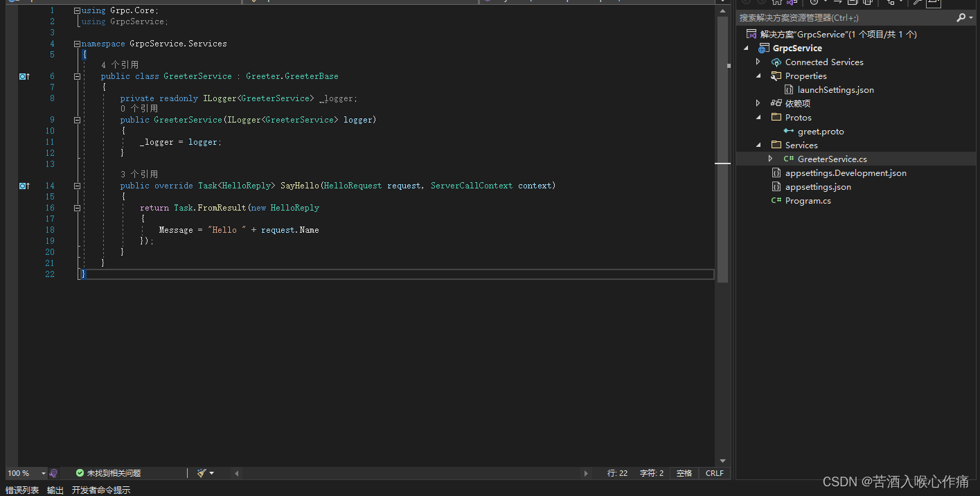
Task: Click the appsettings.json file icon
Action: [x=776, y=187]
